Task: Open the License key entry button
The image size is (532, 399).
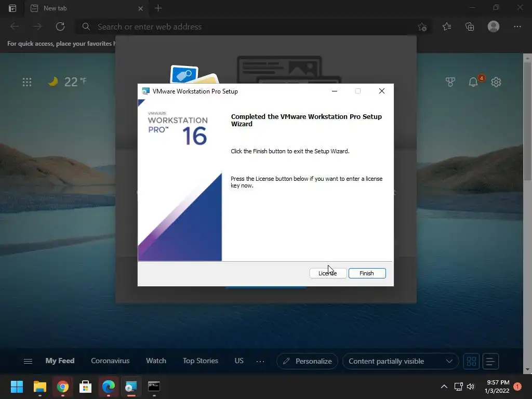Action: pos(328,273)
